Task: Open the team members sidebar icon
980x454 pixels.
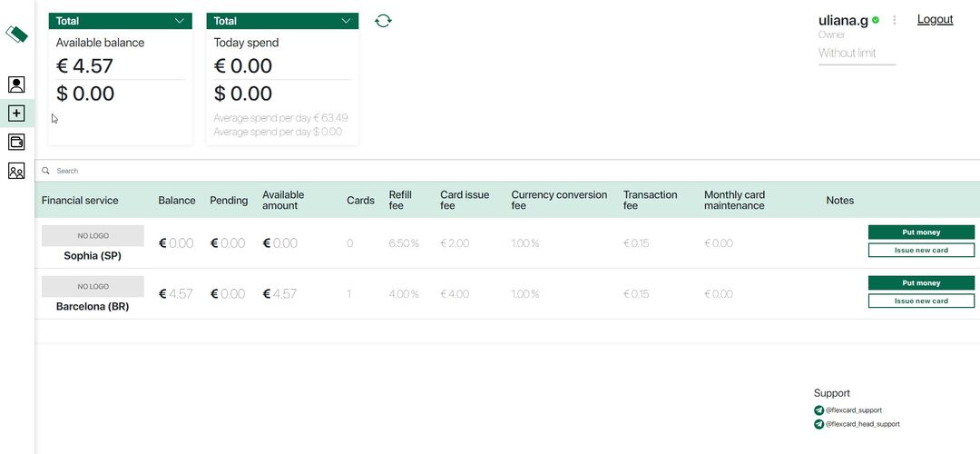Action: click(x=16, y=171)
